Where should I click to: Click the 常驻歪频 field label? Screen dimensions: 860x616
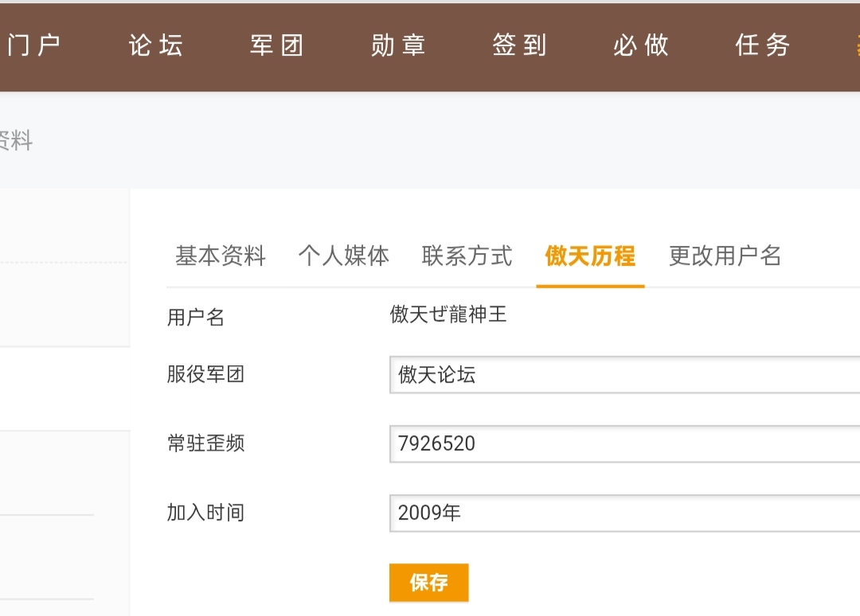205,444
